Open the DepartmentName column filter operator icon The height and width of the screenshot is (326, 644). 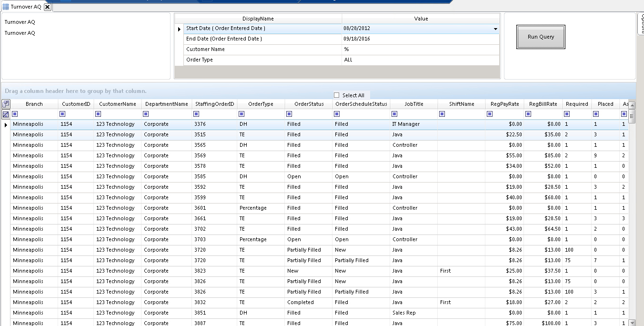pyautogui.click(x=146, y=114)
